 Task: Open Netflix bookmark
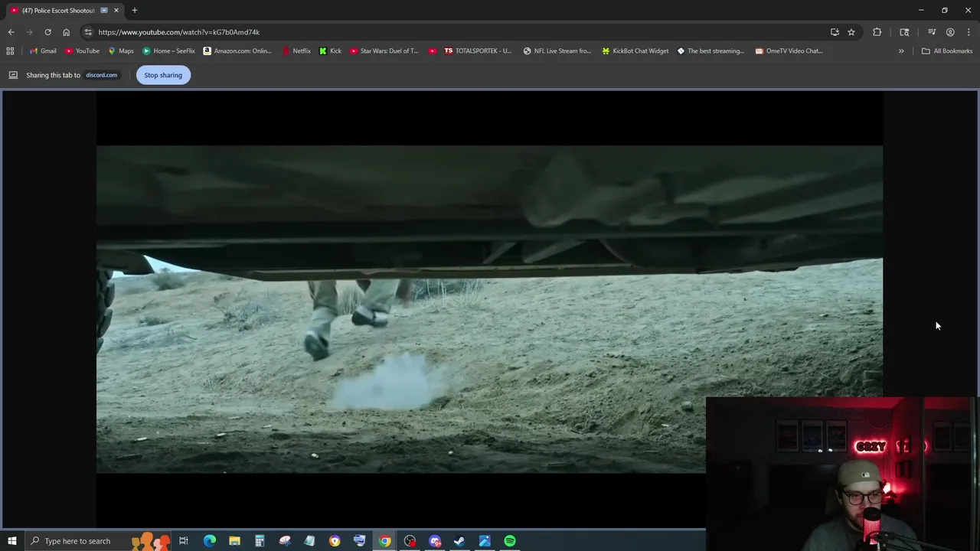pyautogui.click(x=296, y=51)
